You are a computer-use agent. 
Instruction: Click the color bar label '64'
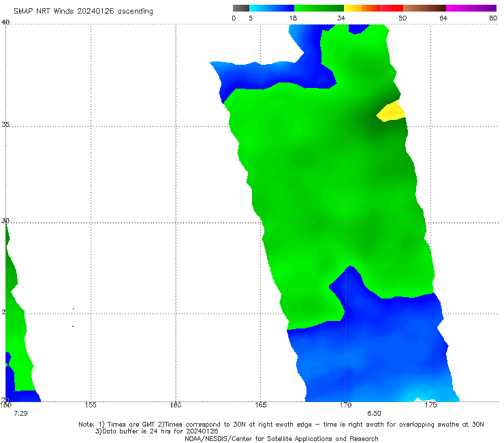pyautogui.click(x=443, y=18)
